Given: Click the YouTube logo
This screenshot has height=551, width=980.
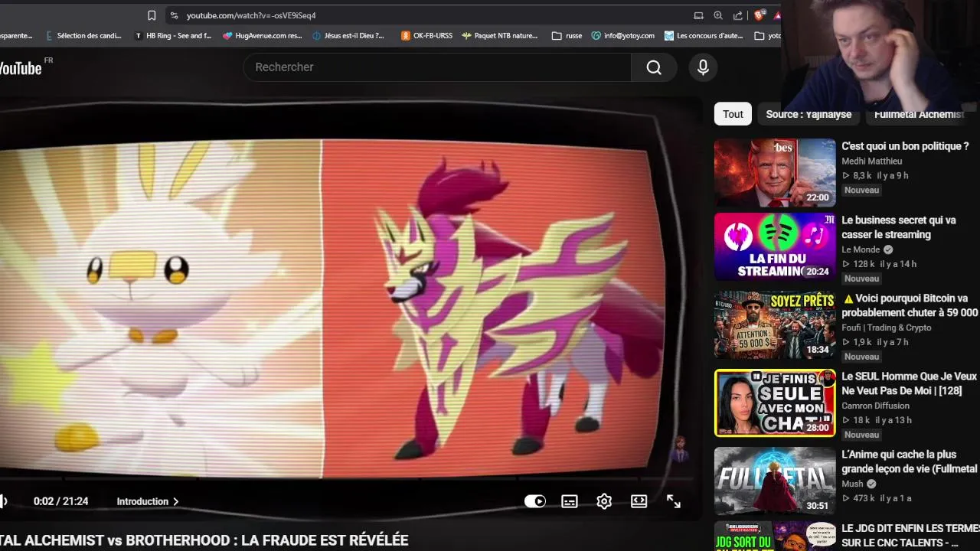Looking at the screenshot, I should 21,68.
